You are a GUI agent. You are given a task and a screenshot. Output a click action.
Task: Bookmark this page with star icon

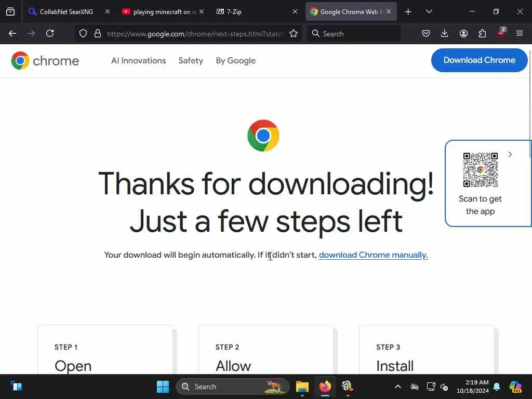294,33
